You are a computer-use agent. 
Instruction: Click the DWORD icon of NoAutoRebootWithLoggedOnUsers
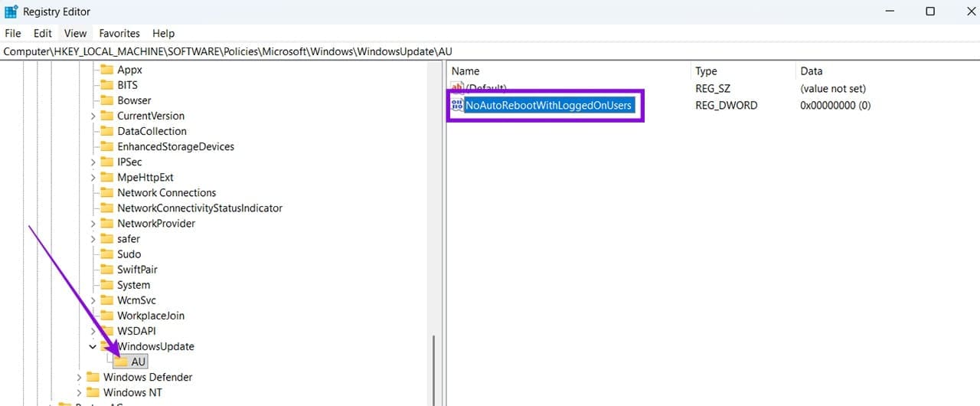tap(457, 105)
